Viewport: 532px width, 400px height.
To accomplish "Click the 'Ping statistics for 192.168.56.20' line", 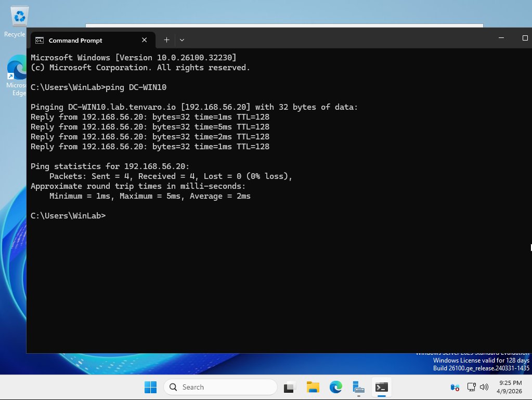I will point(110,166).
